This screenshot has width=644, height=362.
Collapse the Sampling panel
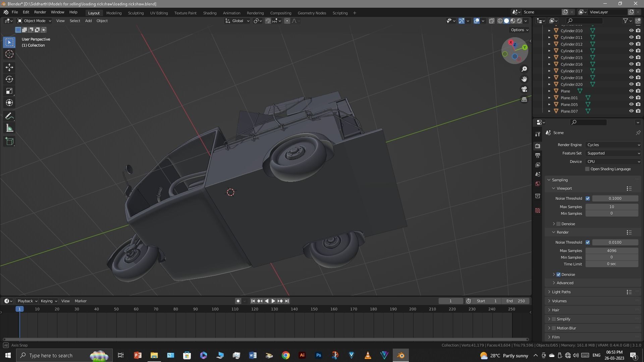[559, 180]
